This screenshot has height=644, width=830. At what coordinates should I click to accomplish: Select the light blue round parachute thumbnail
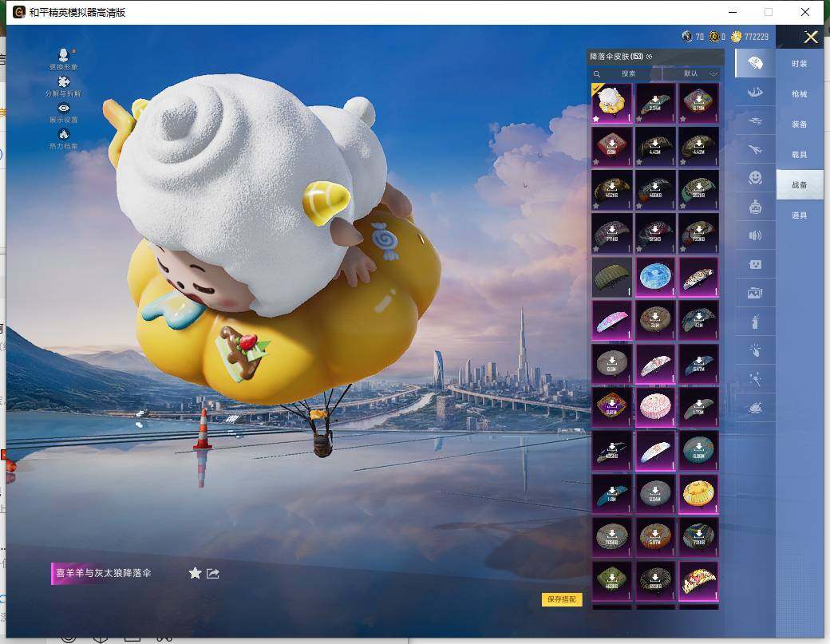pyautogui.click(x=655, y=277)
